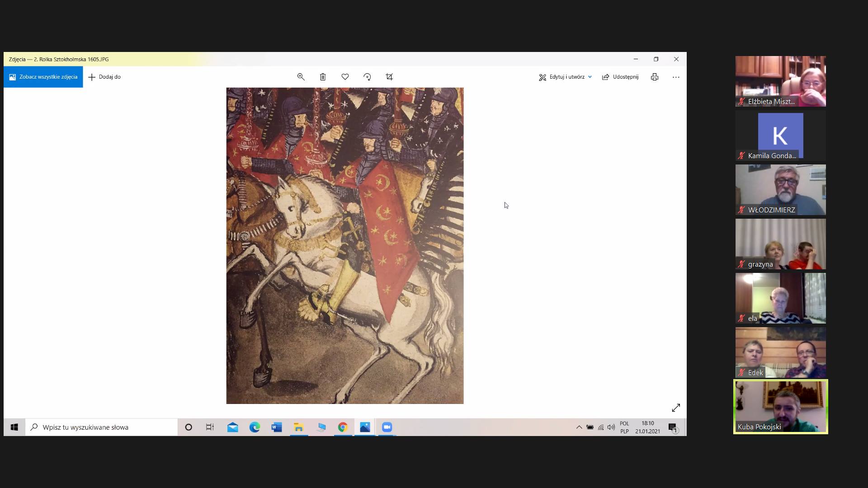Screen dimensions: 868x488
Task: Switch to Photos app on the taskbar
Action: (x=365, y=427)
